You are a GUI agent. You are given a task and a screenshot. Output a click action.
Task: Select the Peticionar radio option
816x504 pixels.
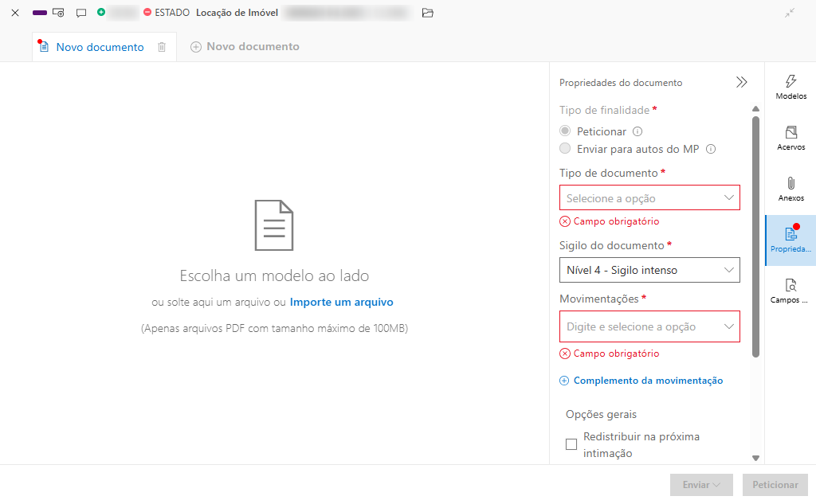point(565,131)
